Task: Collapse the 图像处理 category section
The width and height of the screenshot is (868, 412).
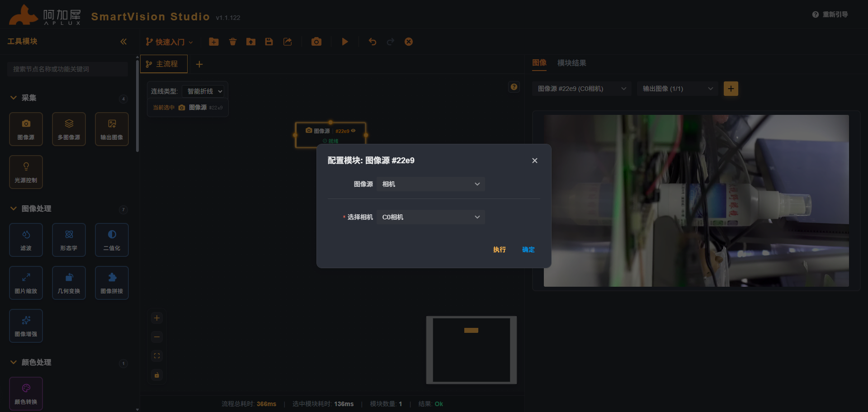Action: tap(14, 208)
